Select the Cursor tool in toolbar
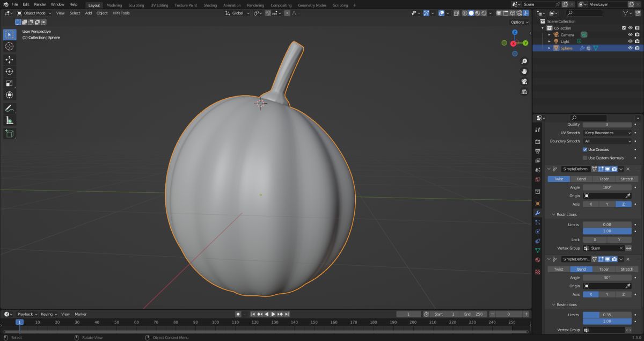Image resolution: width=644 pixels, height=341 pixels. click(9, 47)
